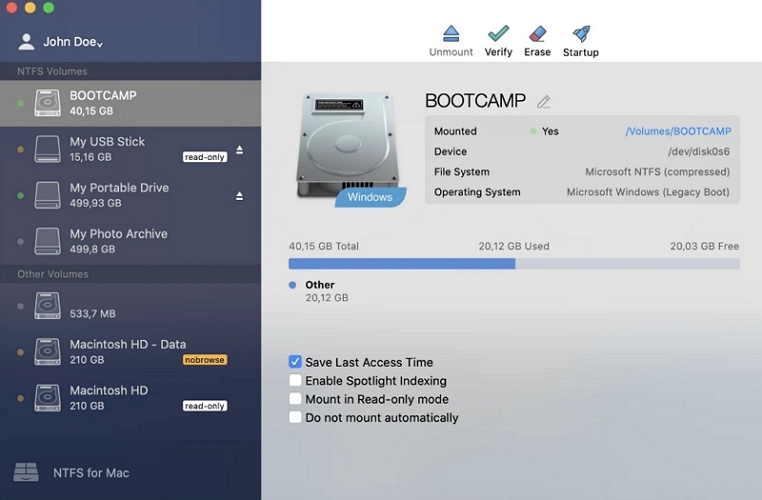The height and width of the screenshot is (500, 762).
Task: Edit BOOTCAMP name with pencil icon
Action: [x=543, y=102]
